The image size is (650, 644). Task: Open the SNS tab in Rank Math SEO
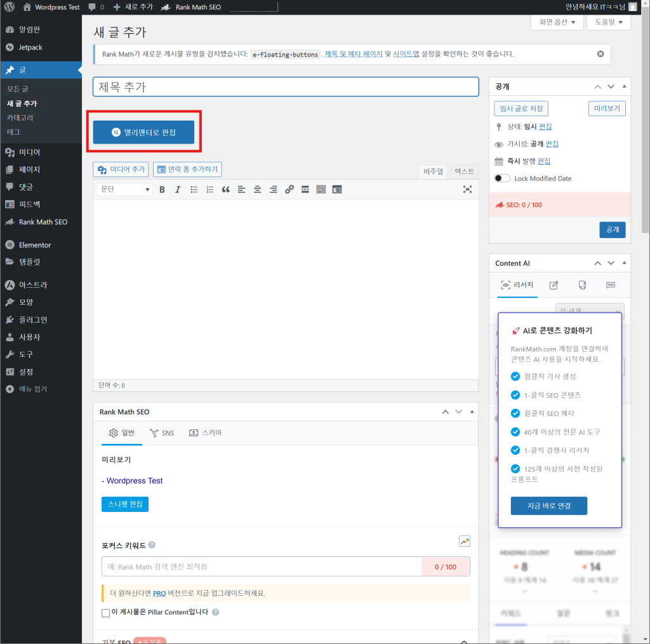[162, 433]
